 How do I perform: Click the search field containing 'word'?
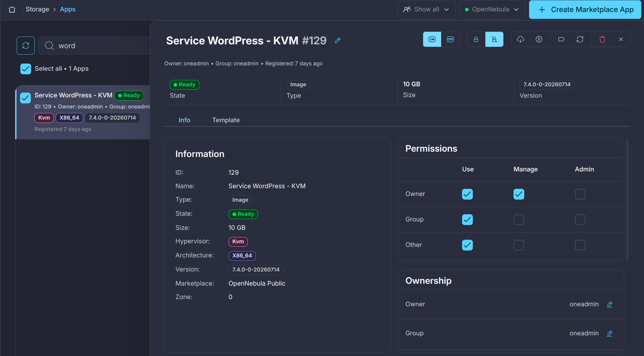94,46
